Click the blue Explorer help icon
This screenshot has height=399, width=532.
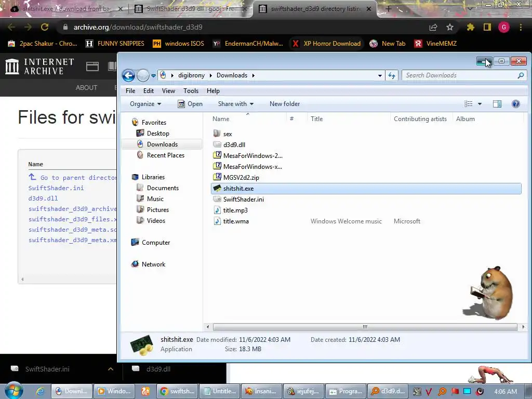(516, 104)
